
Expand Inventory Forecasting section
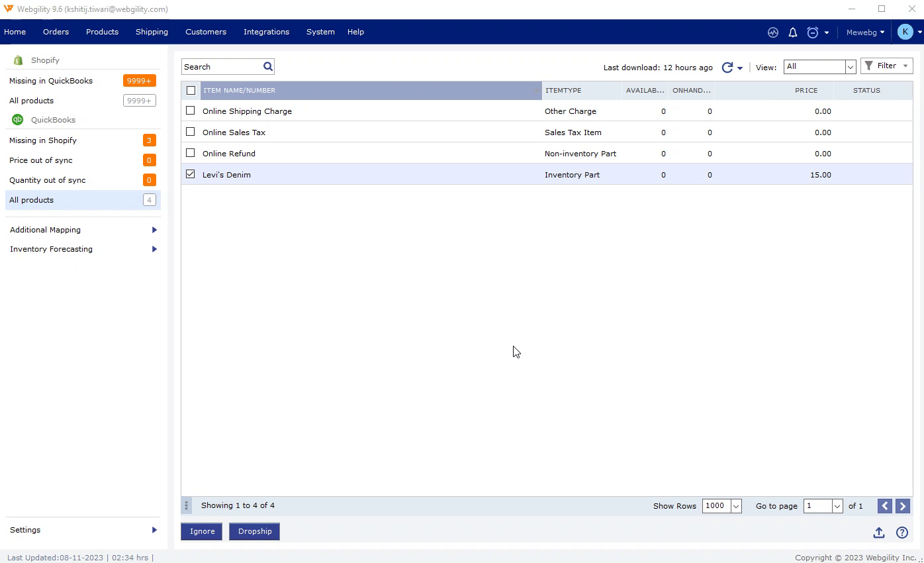[83, 249]
